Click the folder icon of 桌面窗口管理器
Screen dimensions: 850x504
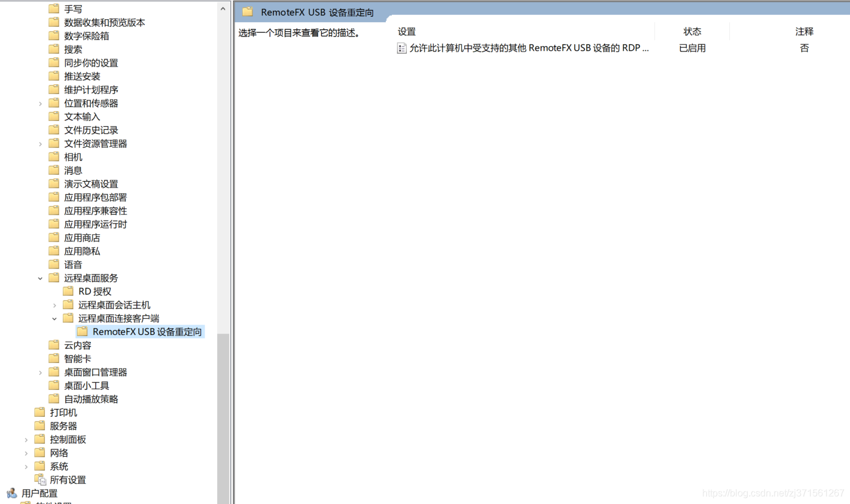tap(54, 372)
